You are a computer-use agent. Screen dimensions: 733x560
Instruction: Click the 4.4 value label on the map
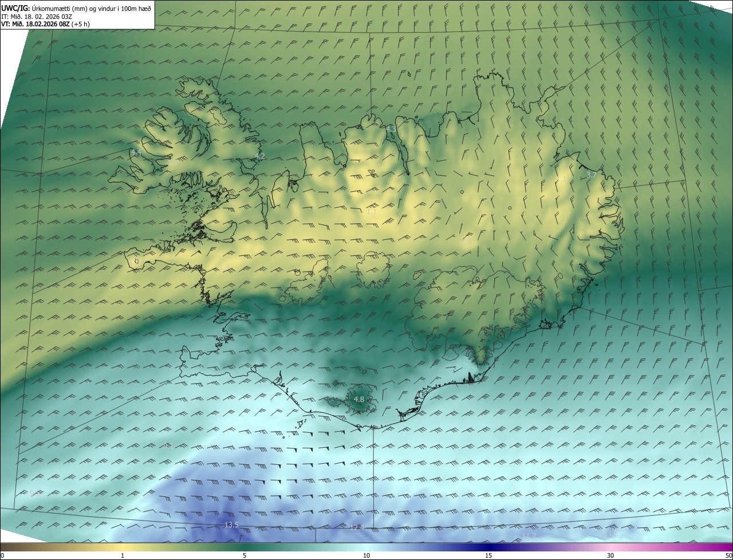136,152
